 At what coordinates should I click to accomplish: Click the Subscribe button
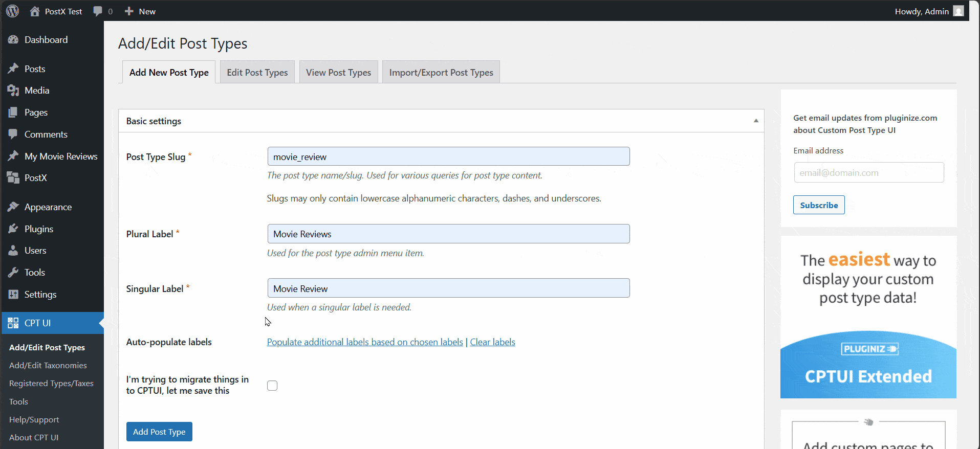pyautogui.click(x=819, y=205)
